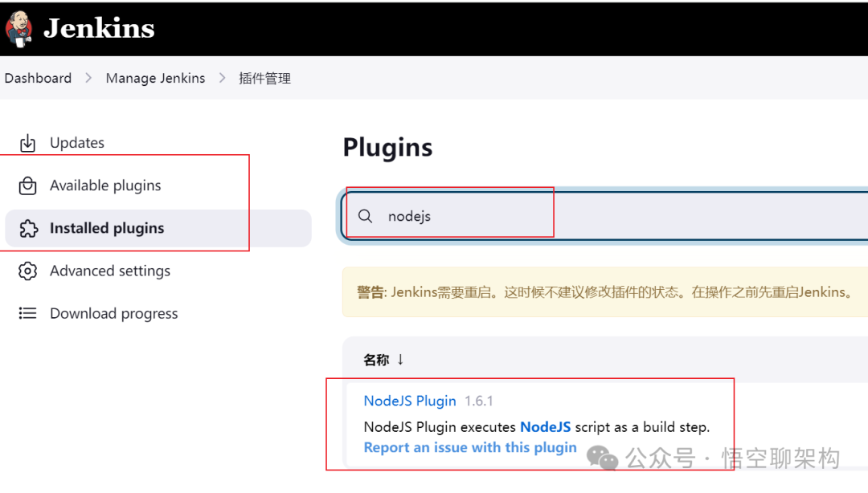Click the Jenkins wordmark in the header
This screenshot has width=868, height=493.
(x=99, y=28)
